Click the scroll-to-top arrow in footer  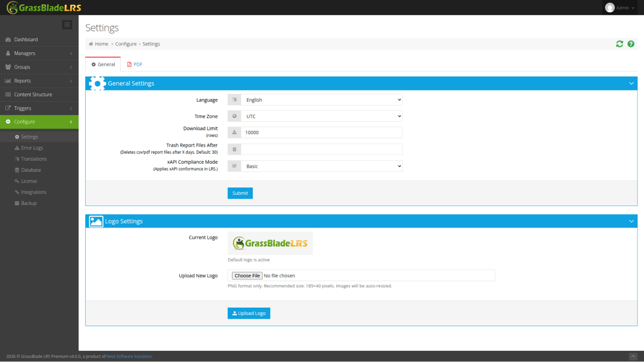tap(633, 356)
